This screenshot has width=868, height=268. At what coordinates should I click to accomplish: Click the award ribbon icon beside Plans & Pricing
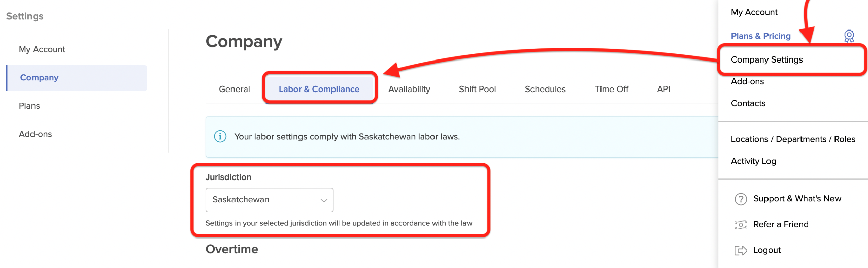click(x=849, y=36)
